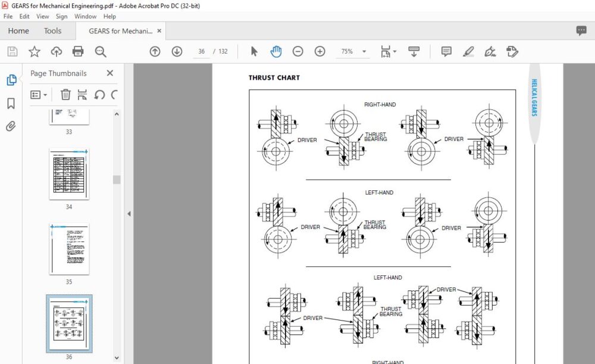The width and height of the screenshot is (595, 364).
Task: Click thumbnails scrollbar up arrow
Action: click(x=117, y=114)
